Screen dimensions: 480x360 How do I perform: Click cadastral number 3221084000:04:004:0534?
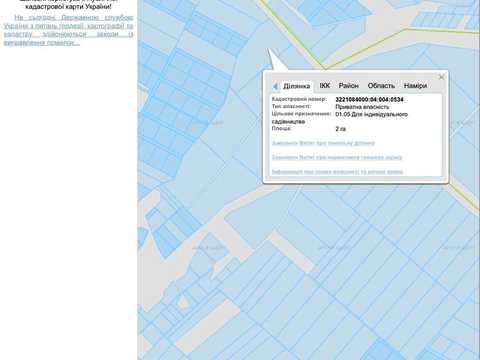coord(369,99)
